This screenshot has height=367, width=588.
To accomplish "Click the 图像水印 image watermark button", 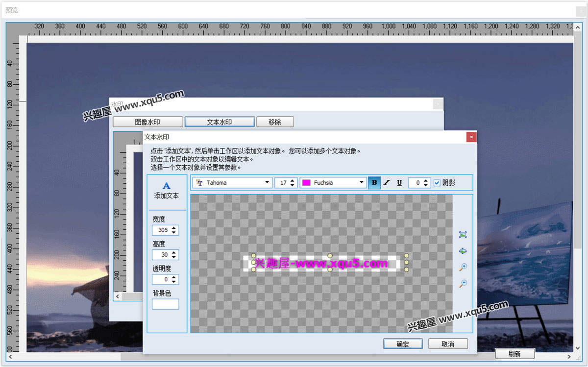I will click(147, 122).
